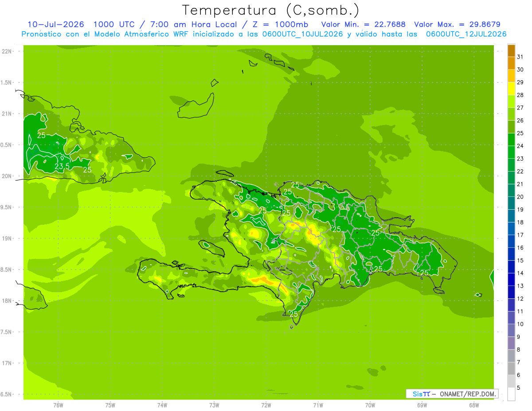Image resolution: width=532 pixels, height=411 pixels.
Task: Click the "76W" longitude axis label
Action: coord(58,405)
